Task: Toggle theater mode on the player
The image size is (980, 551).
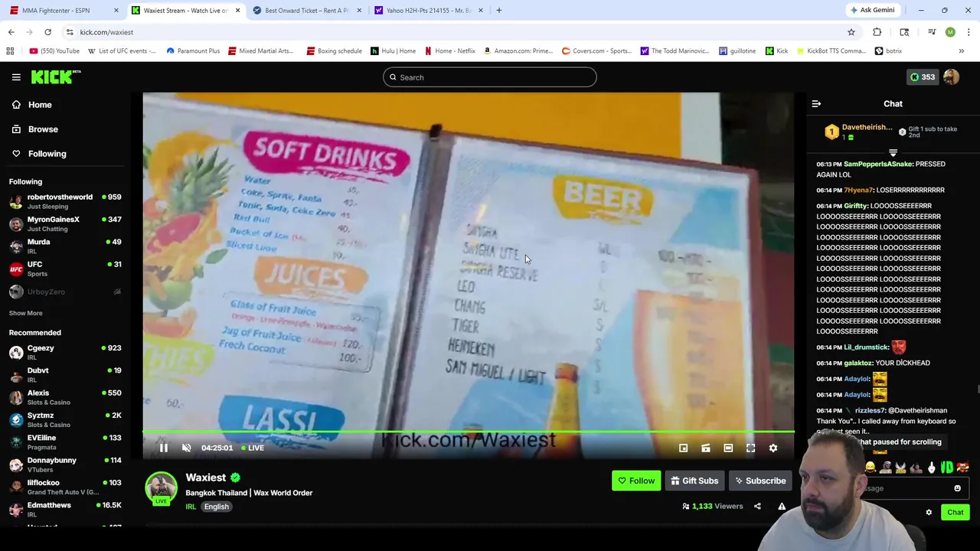Action: [728, 448]
